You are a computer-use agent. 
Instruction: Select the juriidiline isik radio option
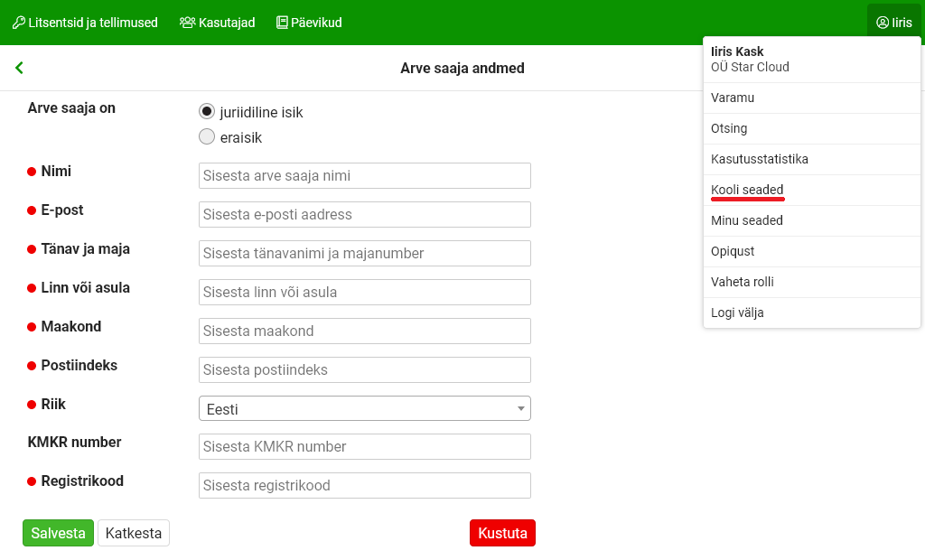pyautogui.click(x=207, y=112)
